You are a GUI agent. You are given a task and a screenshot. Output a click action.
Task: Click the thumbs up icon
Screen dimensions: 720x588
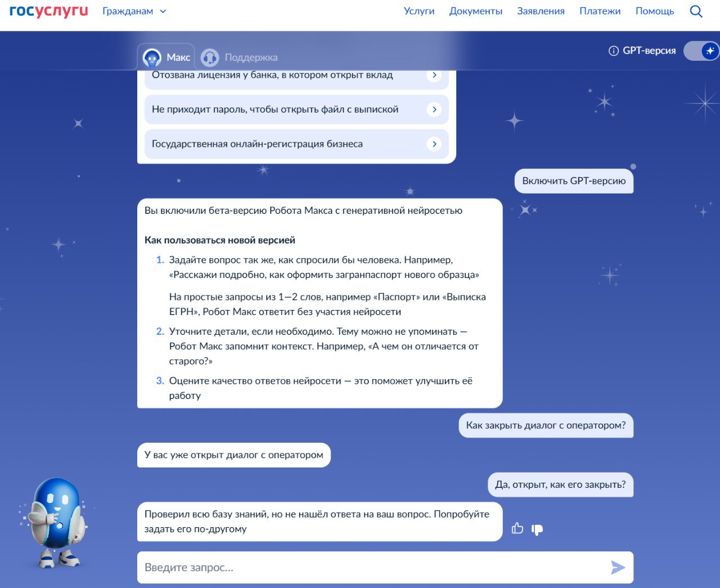(x=517, y=528)
